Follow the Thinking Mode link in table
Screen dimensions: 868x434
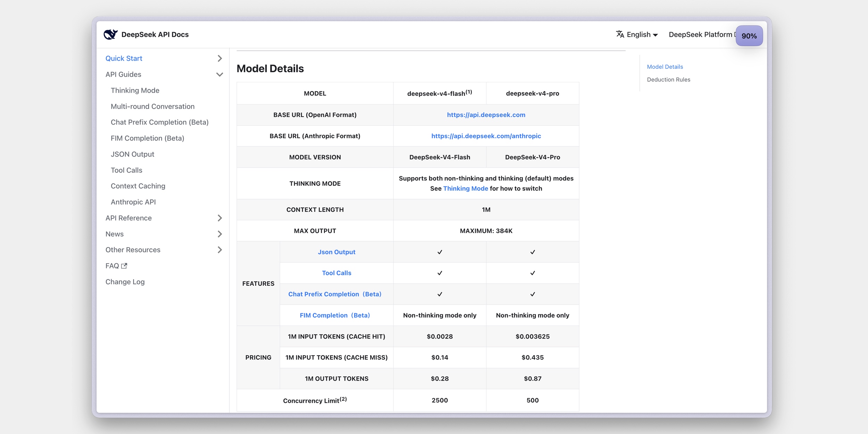(466, 189)
